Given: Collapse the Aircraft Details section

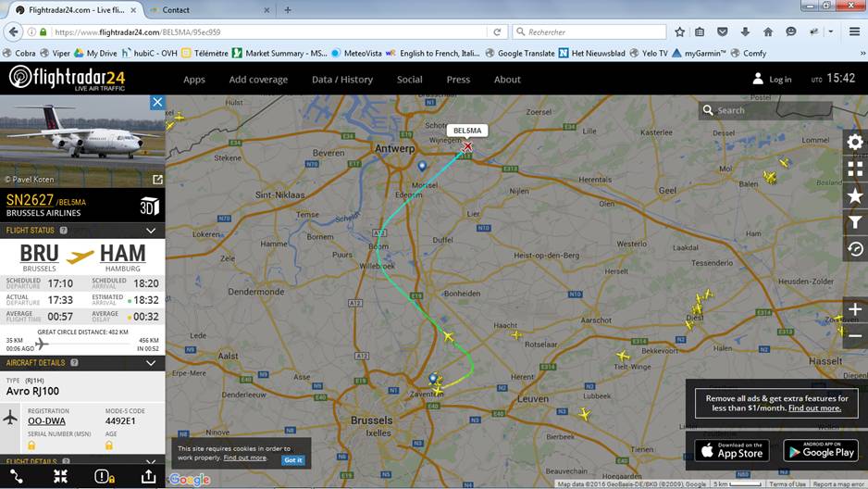Looking at the screenshot, I should 151,363.
